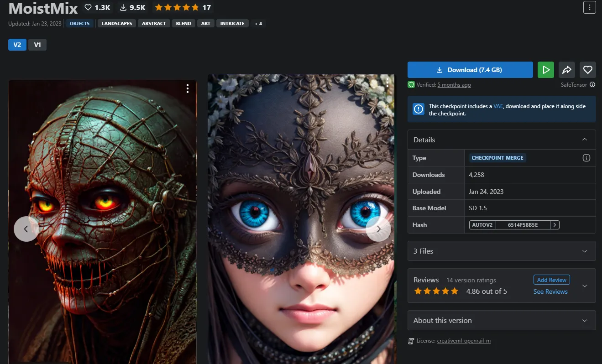Image resolution: width=602 pixels, height=364 pixels.
Task: Click the info icon in Type row
Action: pos(586,158)
